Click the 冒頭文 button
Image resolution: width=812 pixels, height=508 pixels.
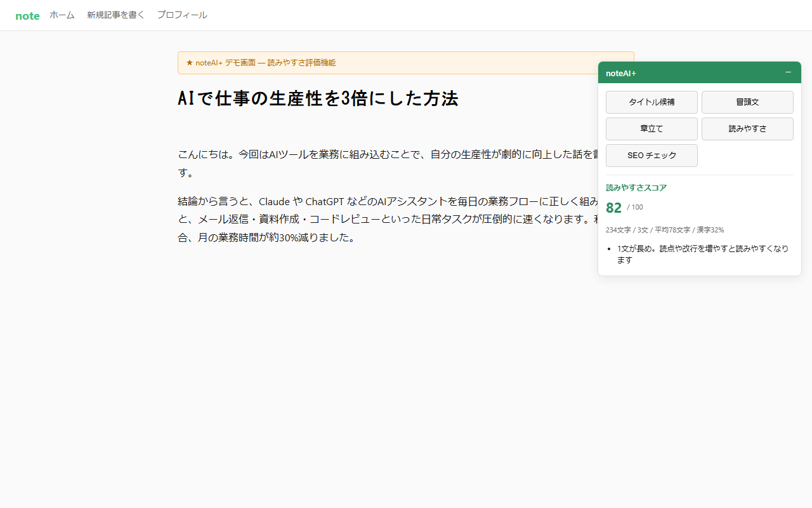click(747, 102)
